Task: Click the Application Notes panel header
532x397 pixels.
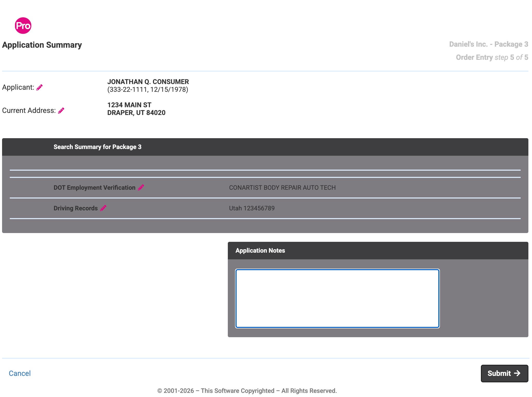Action: point(378,251)
